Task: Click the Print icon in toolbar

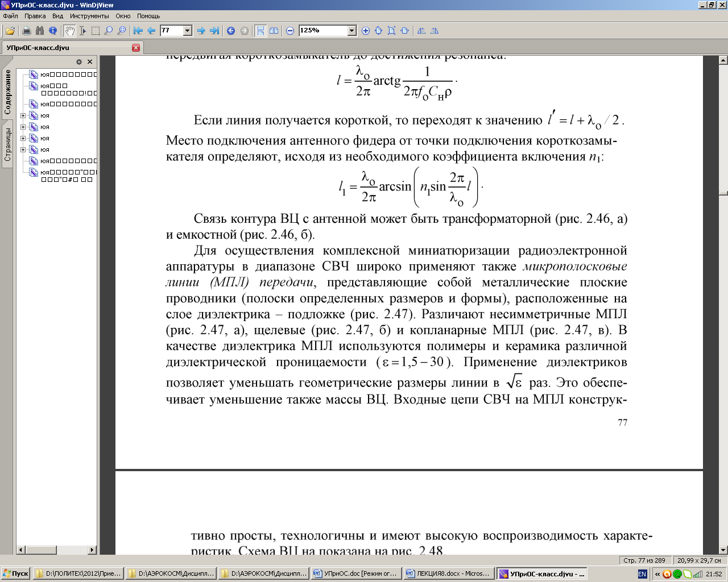Action: pyautogui.click(x=26, y=31)
